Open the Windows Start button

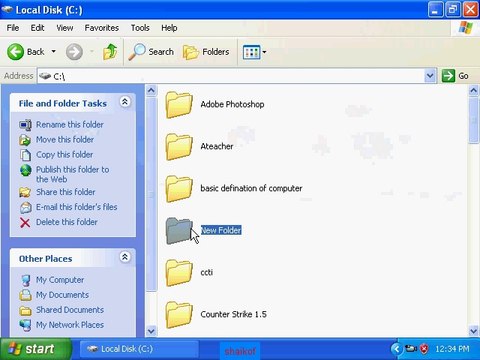coord(35,349)
